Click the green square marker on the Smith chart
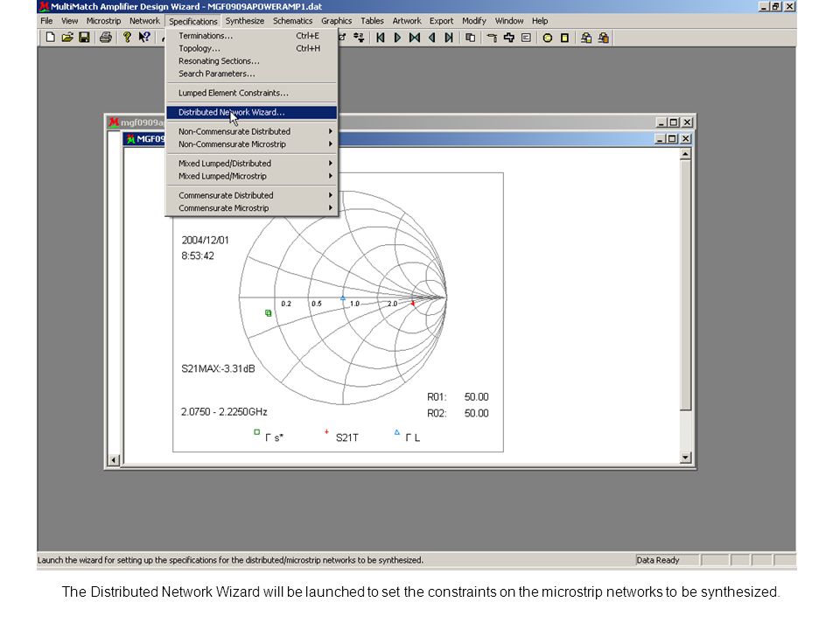 point(269,313)
